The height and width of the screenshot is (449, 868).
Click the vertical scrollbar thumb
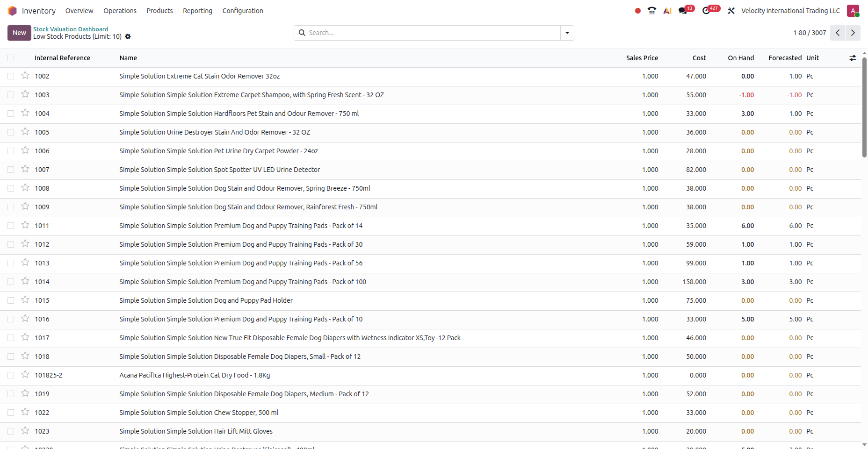point(865,107)
